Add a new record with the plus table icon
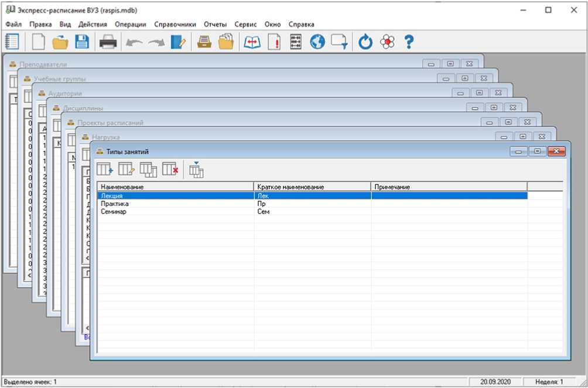This screenshot has height=388, width=588. (105, 170)
